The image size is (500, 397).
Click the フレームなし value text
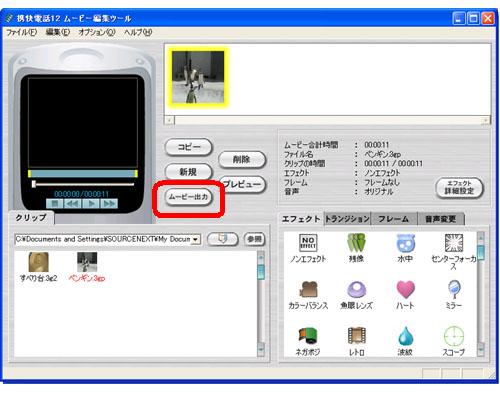click(381, 182)
